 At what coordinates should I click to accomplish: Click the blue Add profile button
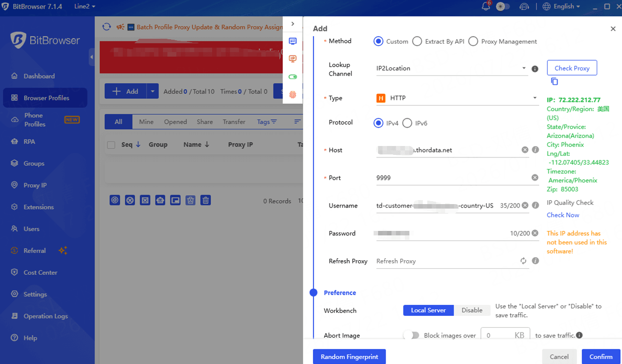[125, 91]
